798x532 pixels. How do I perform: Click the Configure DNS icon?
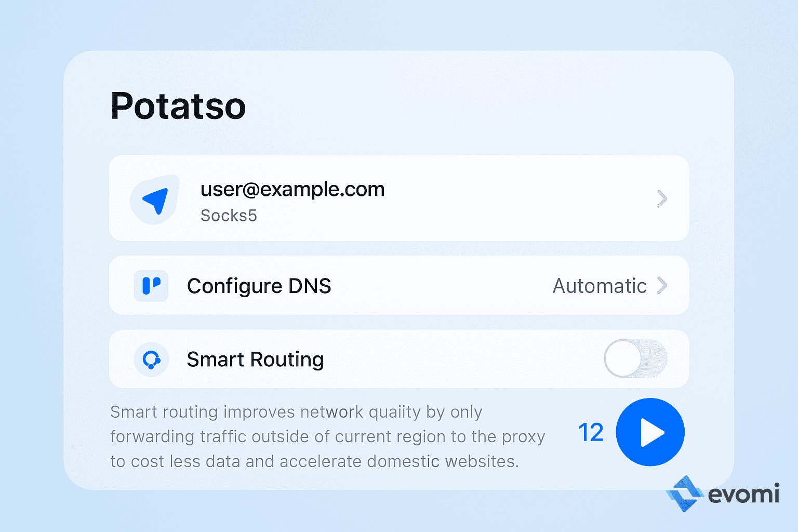[151, 286]
